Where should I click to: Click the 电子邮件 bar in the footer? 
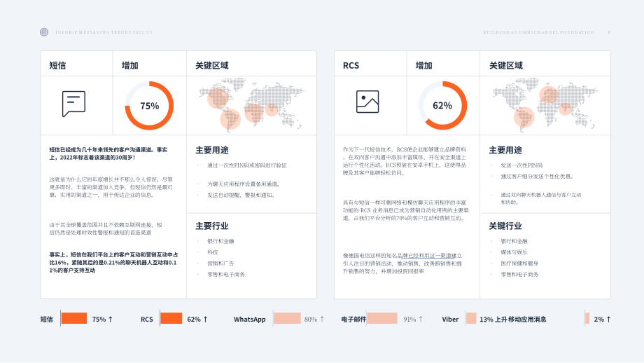click(382, 319)
